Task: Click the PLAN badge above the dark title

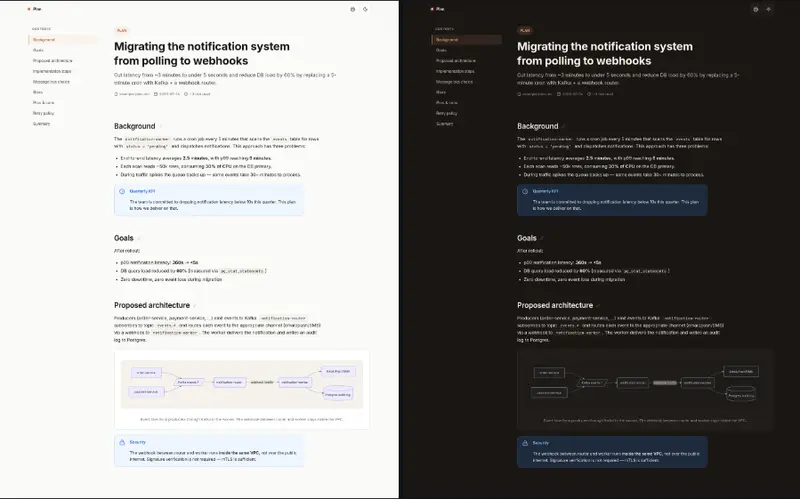Action: pos(524,31)
